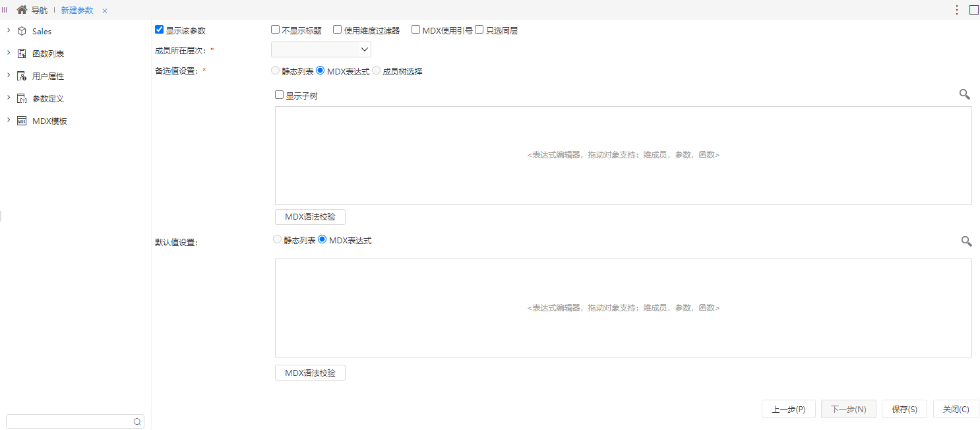Select MDX表达式 for 备选值设置
Viewport: 980px width, 430px height.
321,71
